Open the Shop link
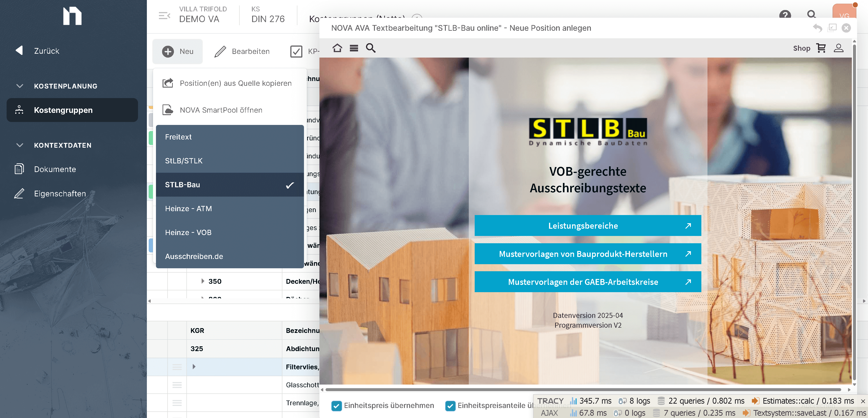The image size is (868, 418). [802, 48]
